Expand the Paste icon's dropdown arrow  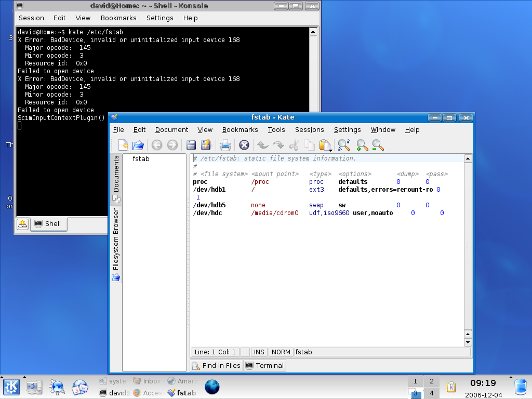[x=330, y=150]
